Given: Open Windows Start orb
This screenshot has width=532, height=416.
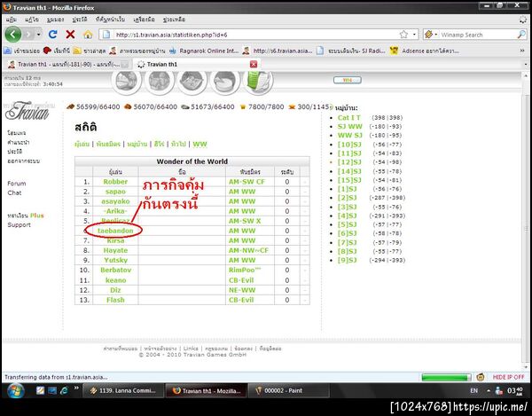Looking at the screenshot, I should pyautogui.click(x=15, y=391).
